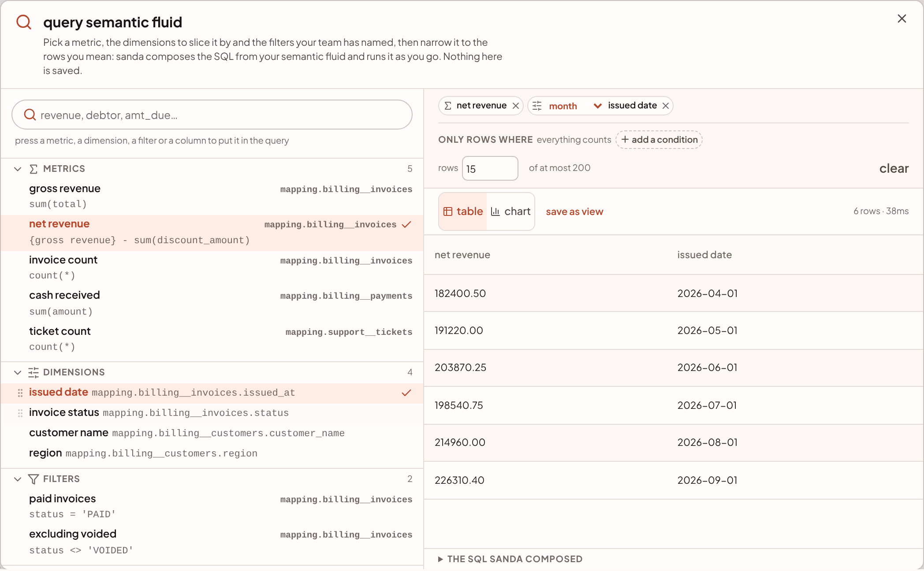Click the dimension sliders icon beside month
This screenshot has height=571, width=924.
[537, 106]
